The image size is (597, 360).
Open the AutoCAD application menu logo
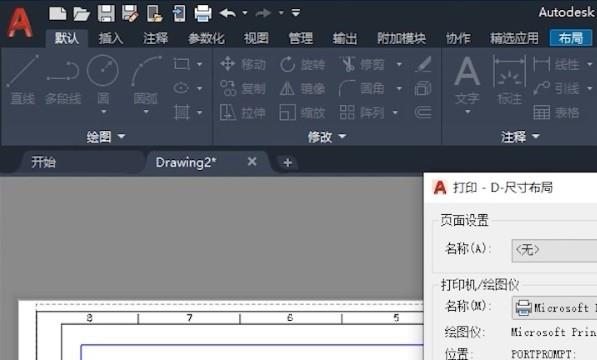pyautogui.click(x=20, y=23)
